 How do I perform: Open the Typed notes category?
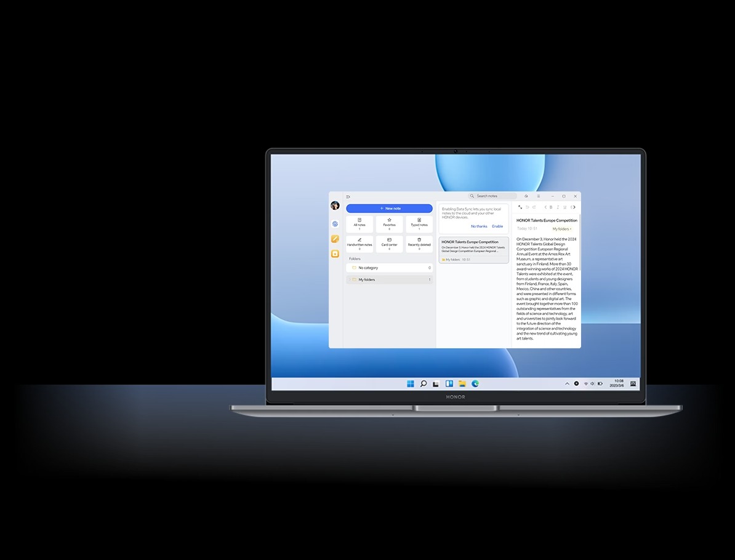point(419,224)
